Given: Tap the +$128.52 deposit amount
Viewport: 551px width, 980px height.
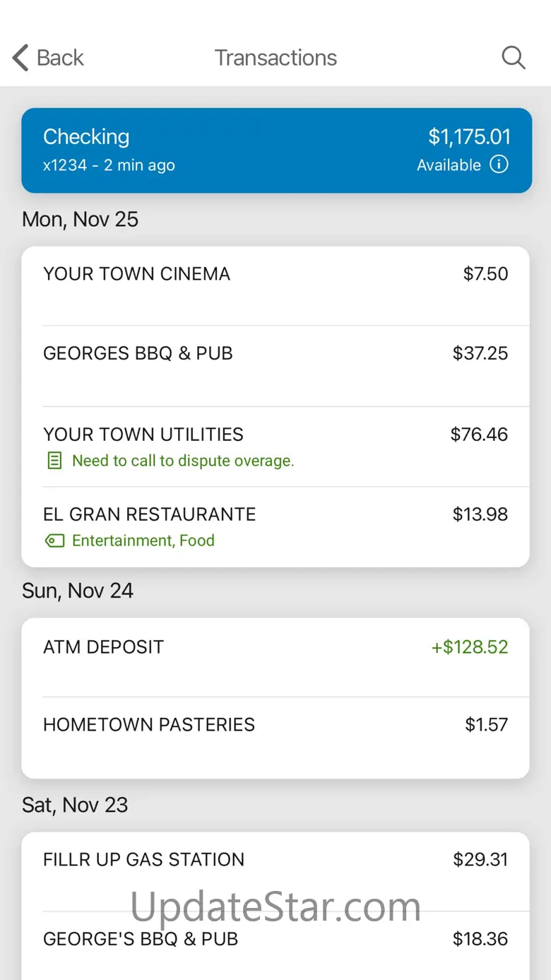Looking at the screenshot, I should [x=470, y=647].
